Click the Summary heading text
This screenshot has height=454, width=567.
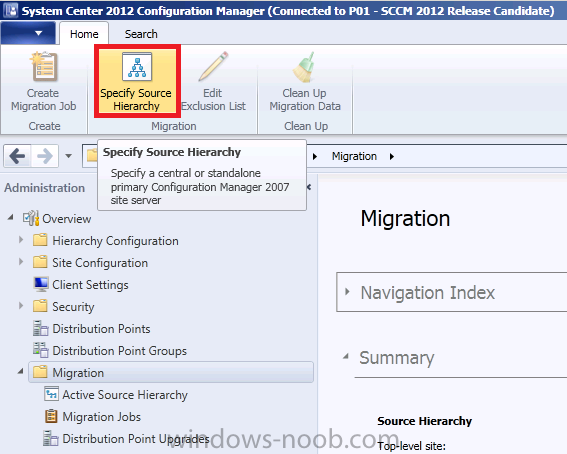[397, 358]
